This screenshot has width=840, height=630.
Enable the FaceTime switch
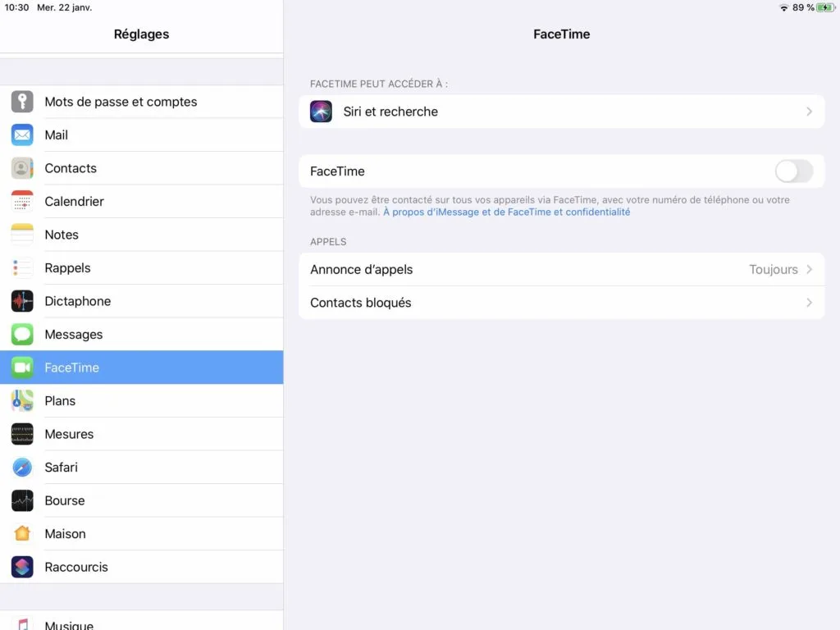tap(792, 171)
